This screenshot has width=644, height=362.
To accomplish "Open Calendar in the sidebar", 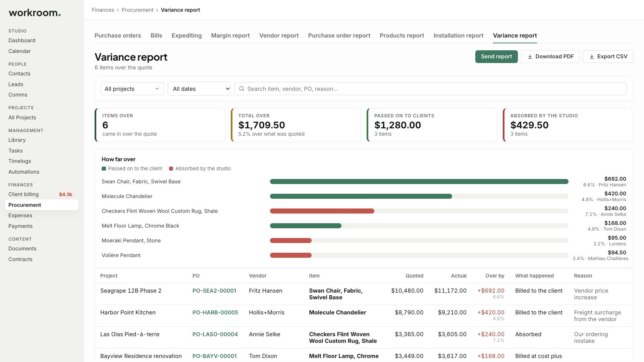I will (19, 51).
